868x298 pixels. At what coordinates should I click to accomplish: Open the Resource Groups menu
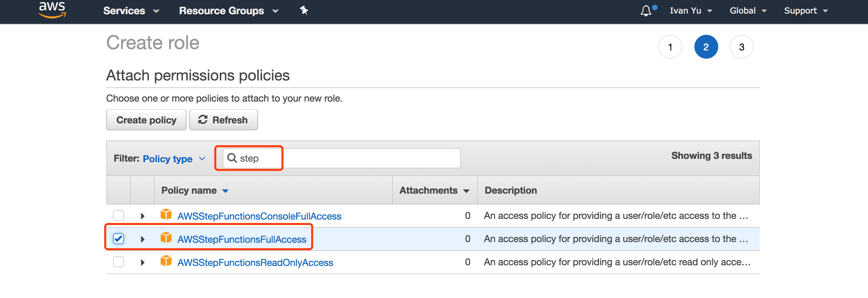click(228, 11)
